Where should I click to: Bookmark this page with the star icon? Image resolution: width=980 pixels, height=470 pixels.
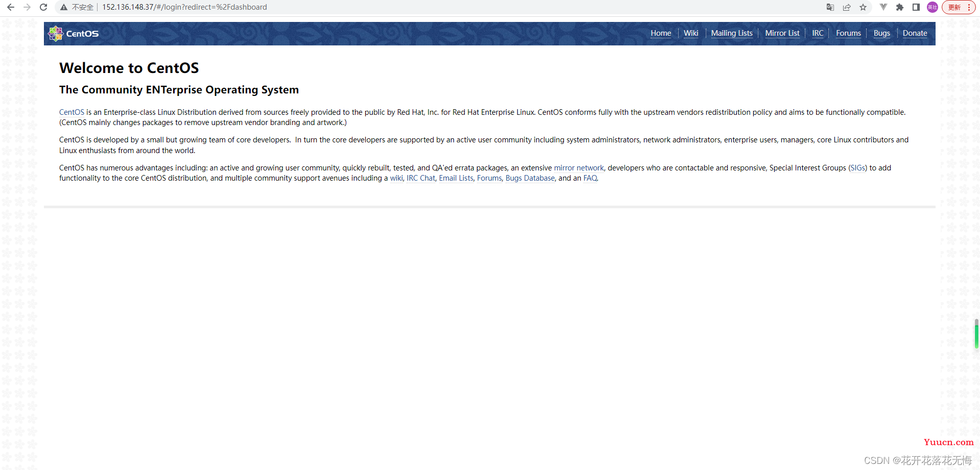(x=863, y=7)
